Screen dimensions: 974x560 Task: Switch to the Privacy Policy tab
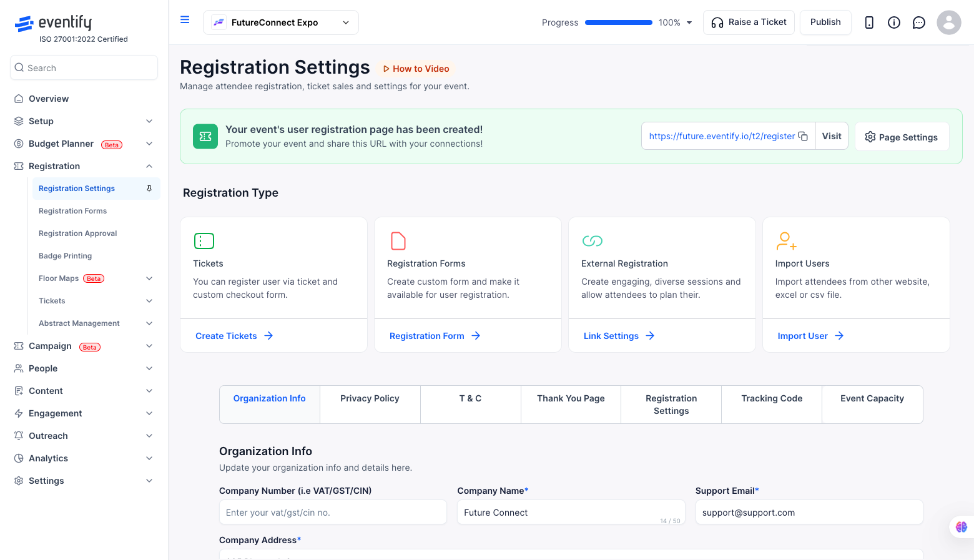370,405
